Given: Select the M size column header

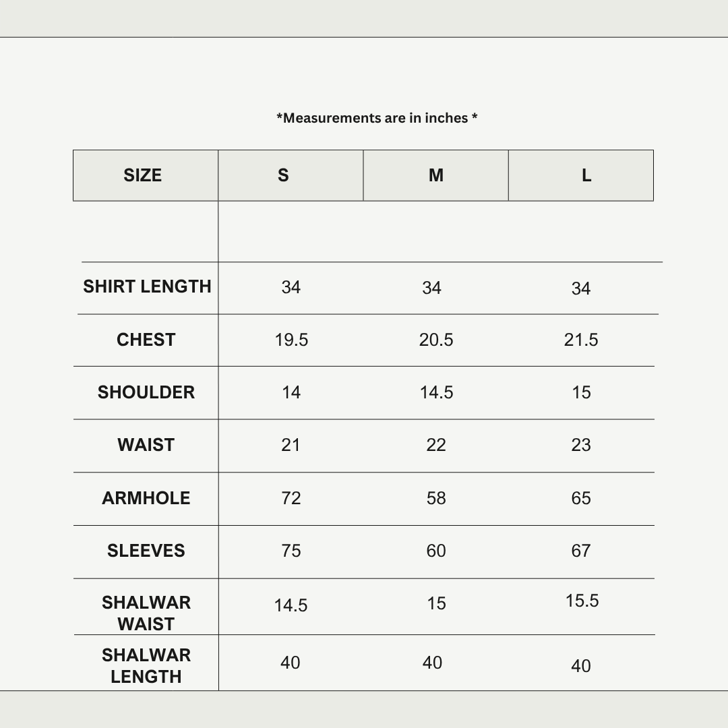Looking at the screenshot, I should pos(436,175).
